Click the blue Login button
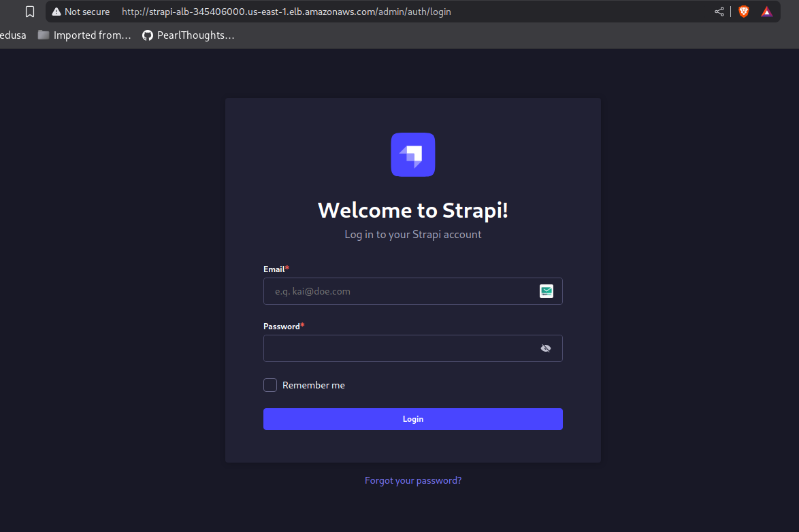The image size is (799, 532). [412, 419]
